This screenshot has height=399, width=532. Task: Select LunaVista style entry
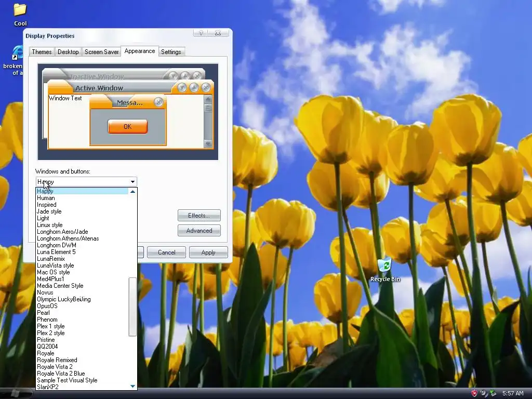82,265
